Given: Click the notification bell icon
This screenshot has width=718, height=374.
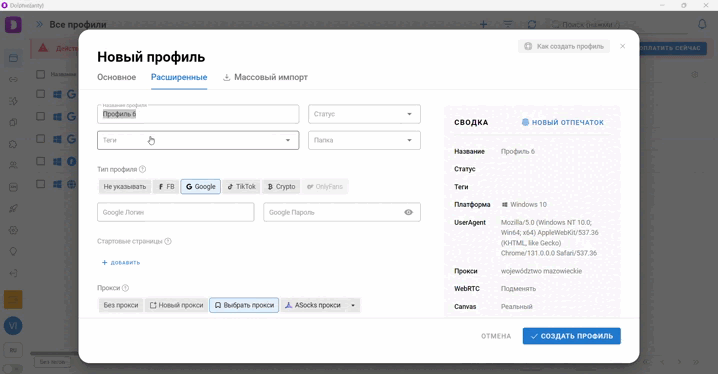Looking at the screenshot, I should [702, 24].
